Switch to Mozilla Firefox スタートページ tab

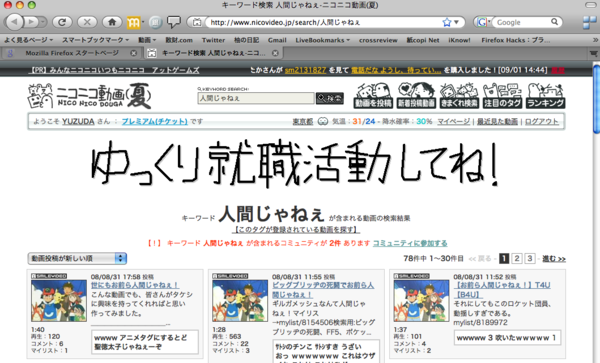point(72,53)
